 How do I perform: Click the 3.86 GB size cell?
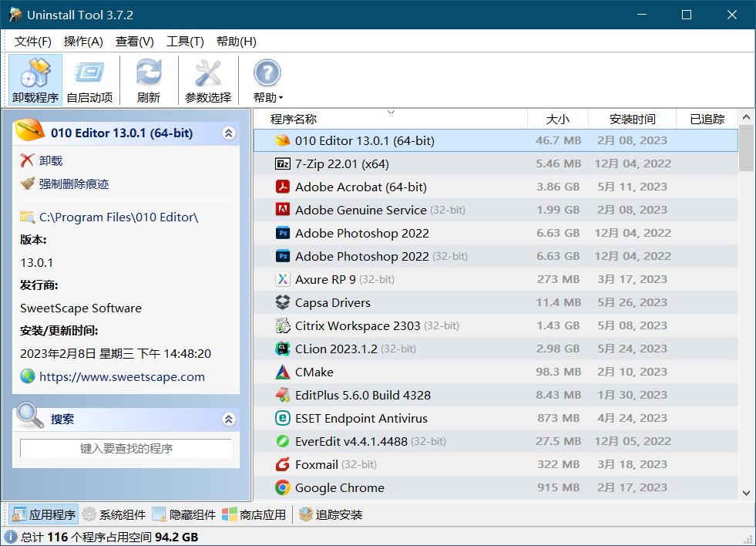(x=558, y=187)
